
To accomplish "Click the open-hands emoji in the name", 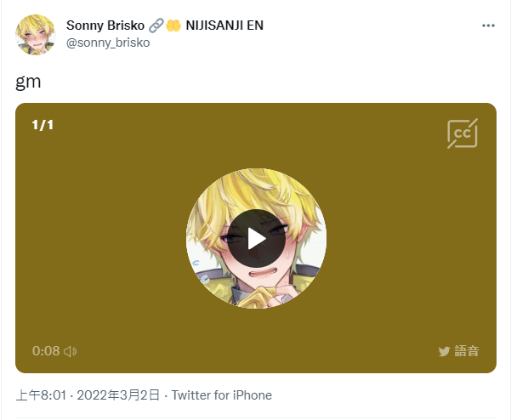I will point(173,26).
